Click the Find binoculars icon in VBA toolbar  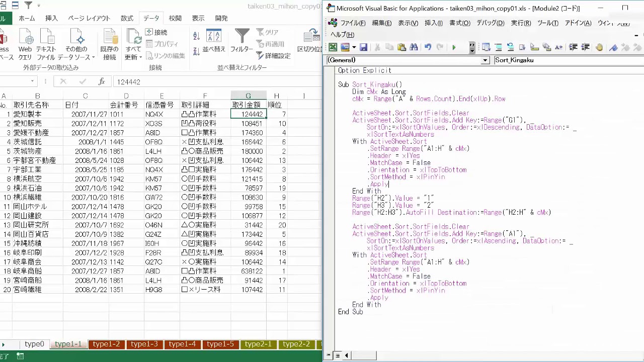(x=414, y=47)
